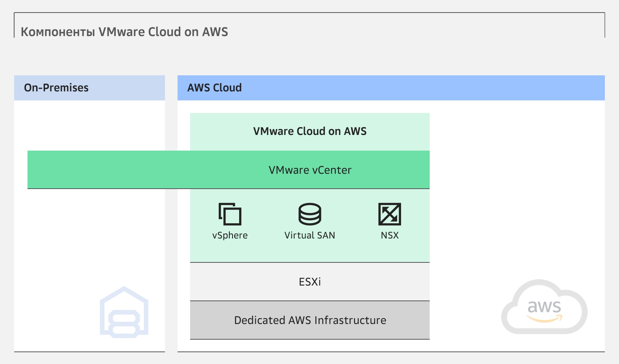The image size is (619, 364).
Task: Click the AWS cloud logo
Action: coord(544,307)
